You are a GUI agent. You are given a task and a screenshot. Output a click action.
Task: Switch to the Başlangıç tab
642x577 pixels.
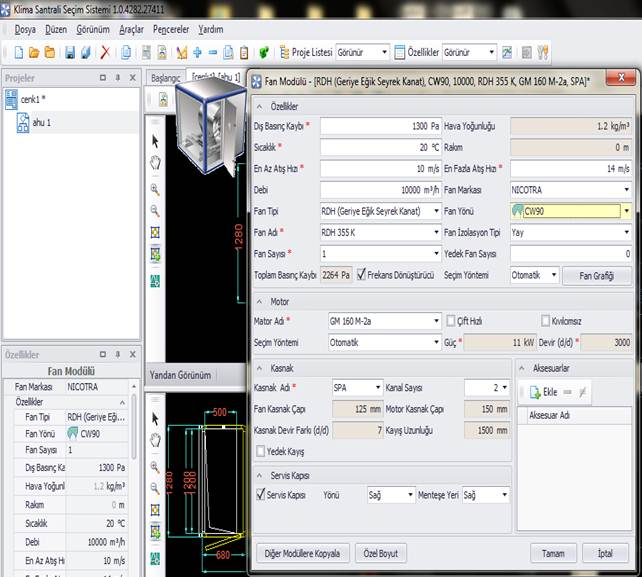tap(165, 77)
